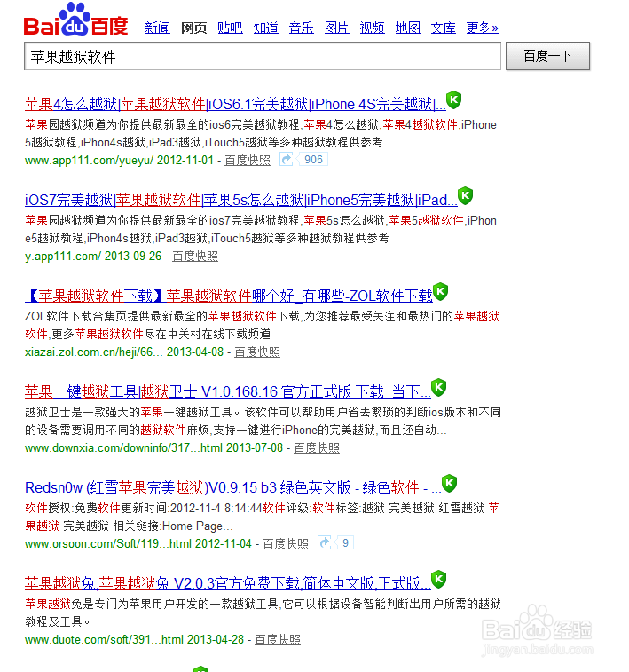Open the 视频 category
The height and width of the screenshot is (672, 629).
[372, 28]
